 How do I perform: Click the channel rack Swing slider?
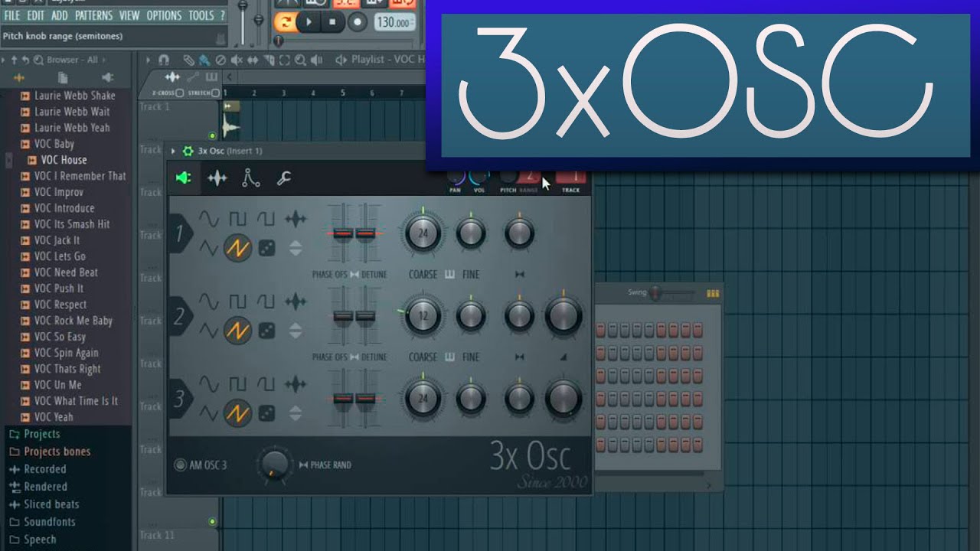tap(672, 293)
